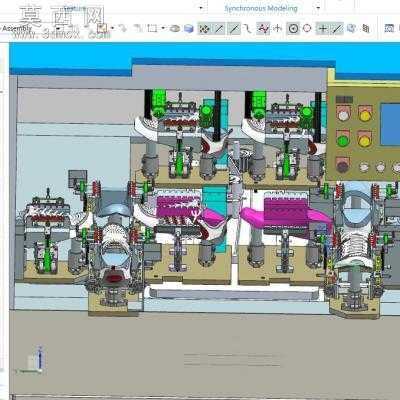Click the window icon at far right toolbar
Viewport: 400px width, 400px height.
click(x=389, y=28)
